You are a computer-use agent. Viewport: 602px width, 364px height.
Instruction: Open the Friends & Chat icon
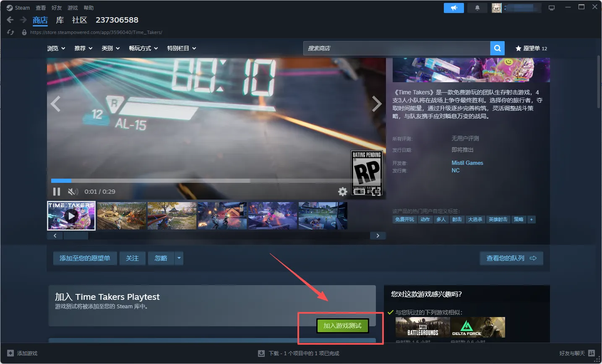click(x=592, y=353)
